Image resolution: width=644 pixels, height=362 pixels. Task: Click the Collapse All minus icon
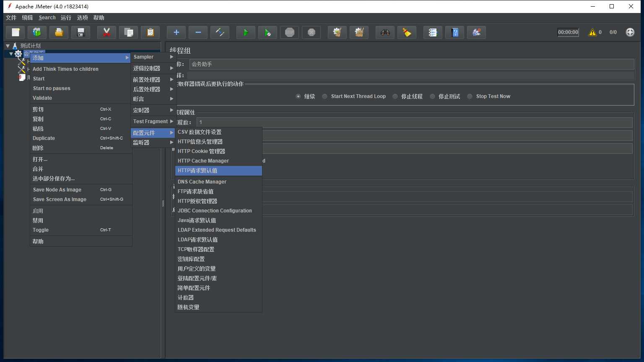coord(198,32)
